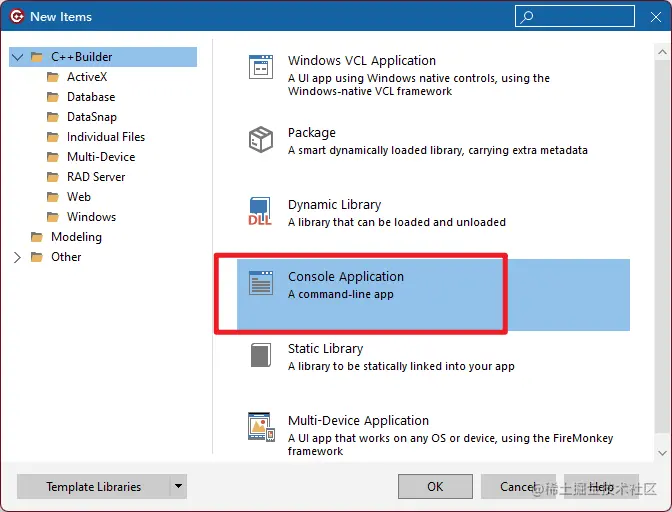Select the DataSnap category

(92, 117)
